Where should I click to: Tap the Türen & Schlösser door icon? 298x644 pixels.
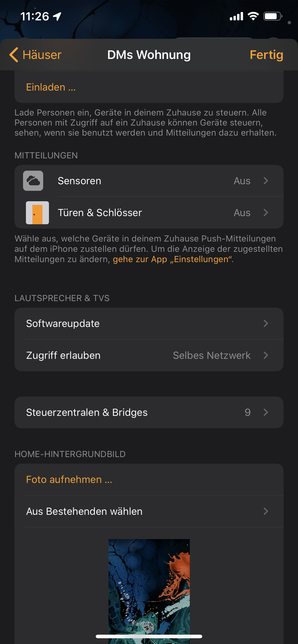(x=37, y=213)
